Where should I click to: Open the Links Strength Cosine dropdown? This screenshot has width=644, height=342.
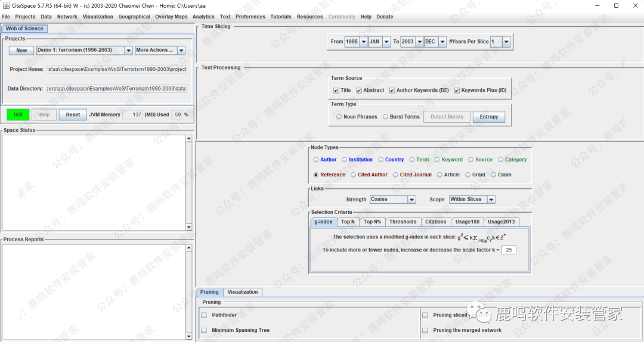(411, 200)
